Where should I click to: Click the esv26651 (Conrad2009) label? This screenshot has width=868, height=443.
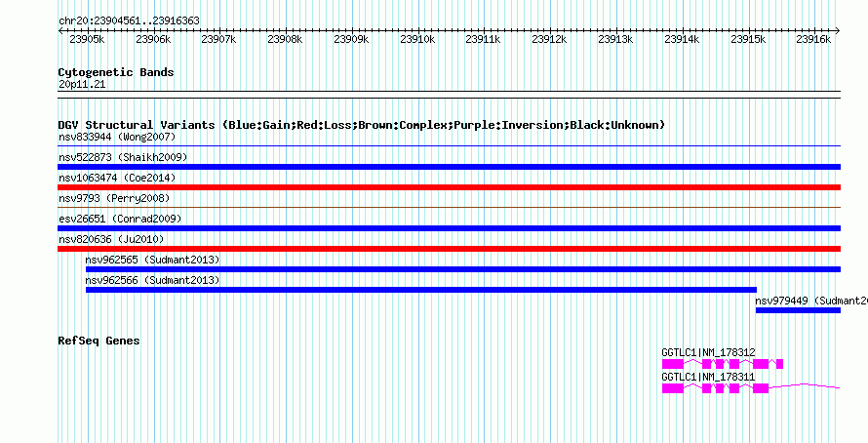(x=120, y=219)
